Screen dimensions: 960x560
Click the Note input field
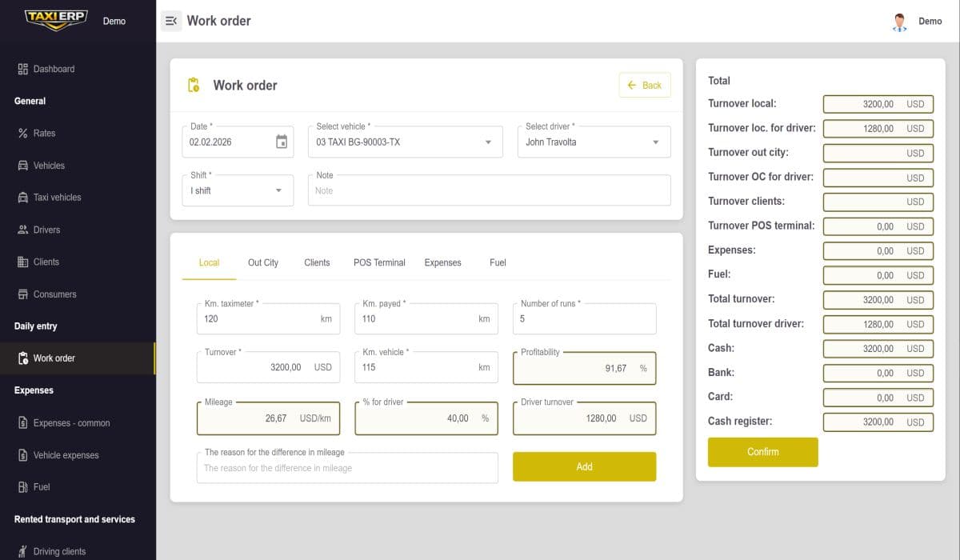[489, 190]
